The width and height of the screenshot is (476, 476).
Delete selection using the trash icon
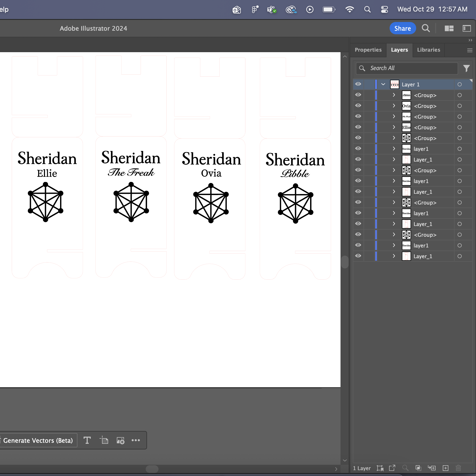[459, 468]
